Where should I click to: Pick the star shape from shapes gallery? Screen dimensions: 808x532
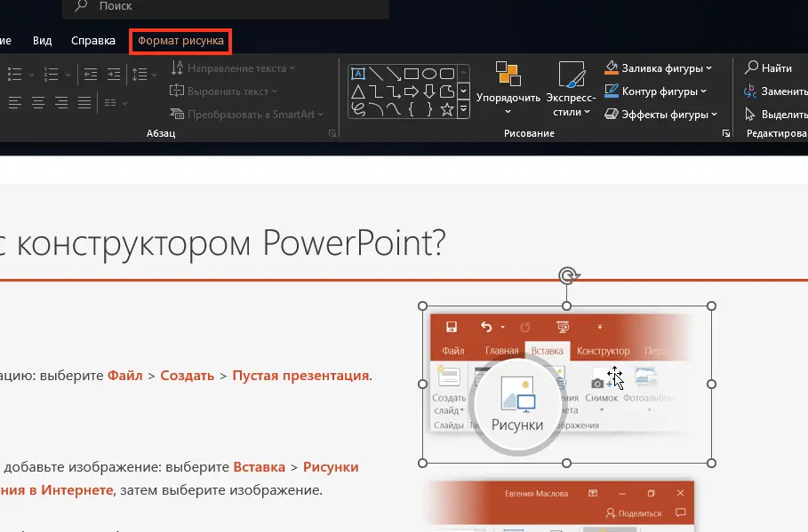pos(447,109)
